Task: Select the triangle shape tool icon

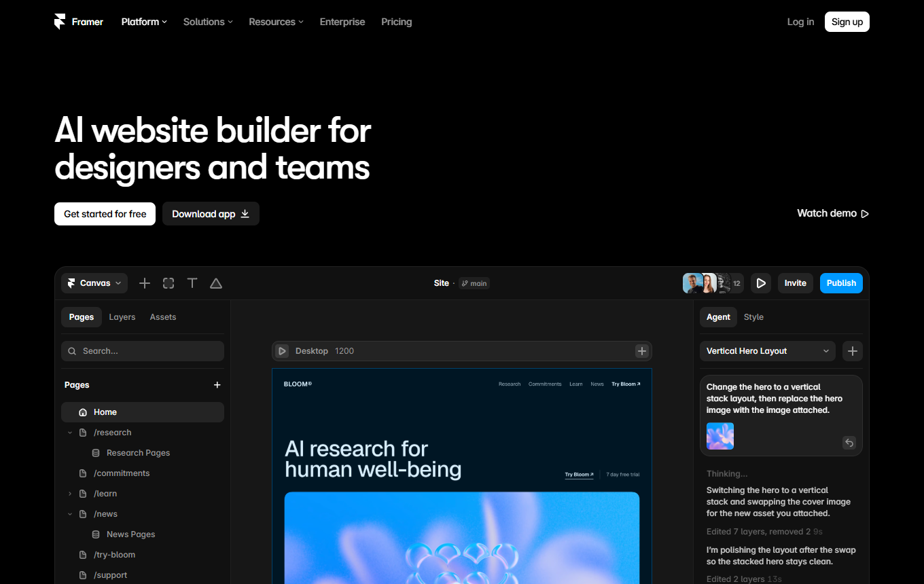Action: 216,283
